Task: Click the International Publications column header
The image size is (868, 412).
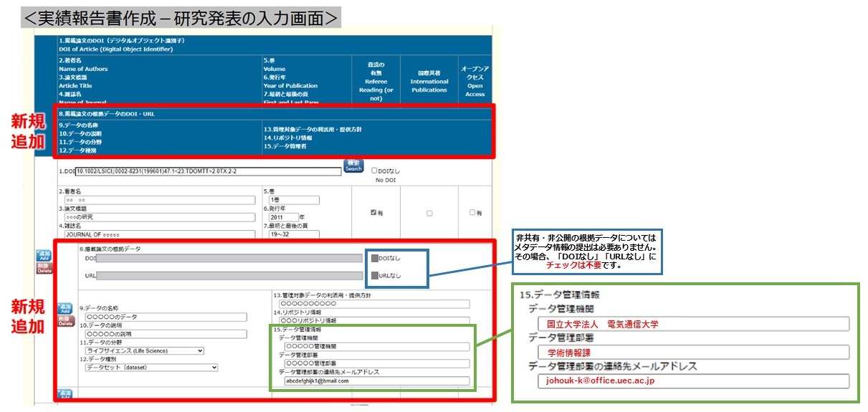Action: click(429, 81)
